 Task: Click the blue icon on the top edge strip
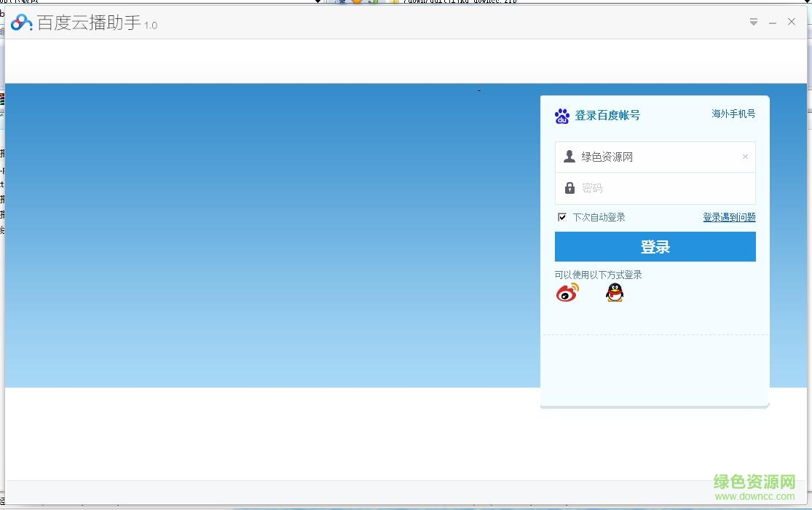(342, 2)
